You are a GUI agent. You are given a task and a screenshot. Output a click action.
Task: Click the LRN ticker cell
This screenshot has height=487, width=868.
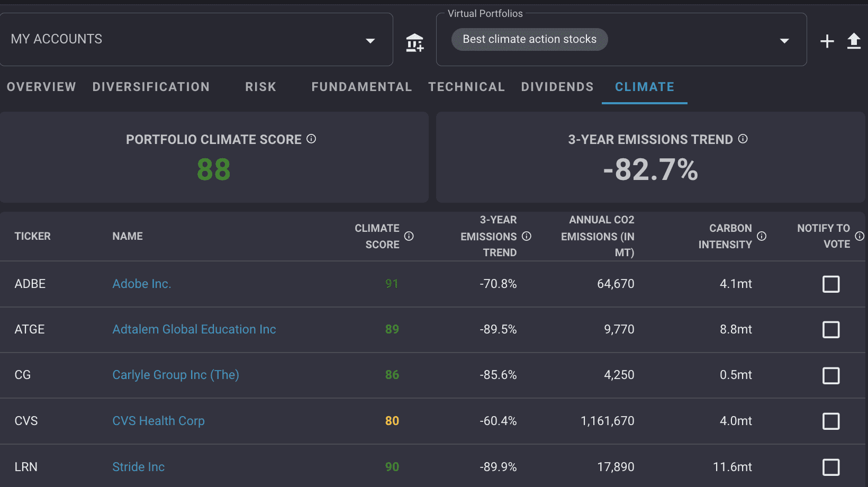pos(26,467)
